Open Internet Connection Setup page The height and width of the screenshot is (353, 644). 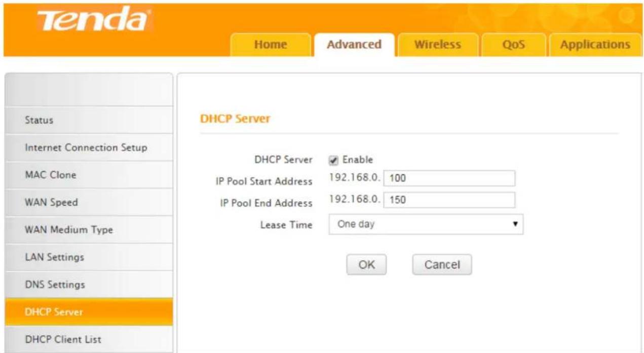point(89,148)
